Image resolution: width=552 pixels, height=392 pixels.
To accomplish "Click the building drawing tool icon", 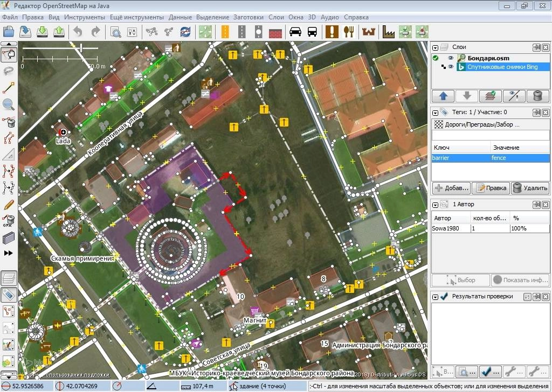I will 9,238.
